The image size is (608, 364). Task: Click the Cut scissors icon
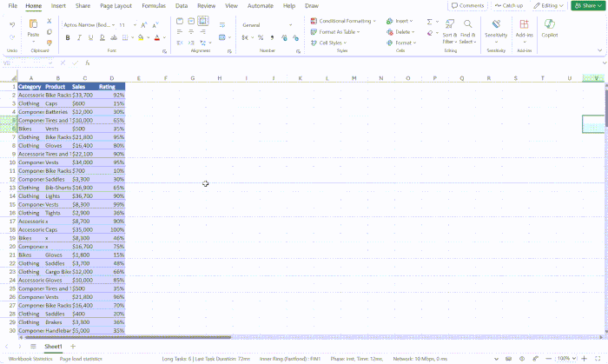pyautogui.click(x=50, y=21)
